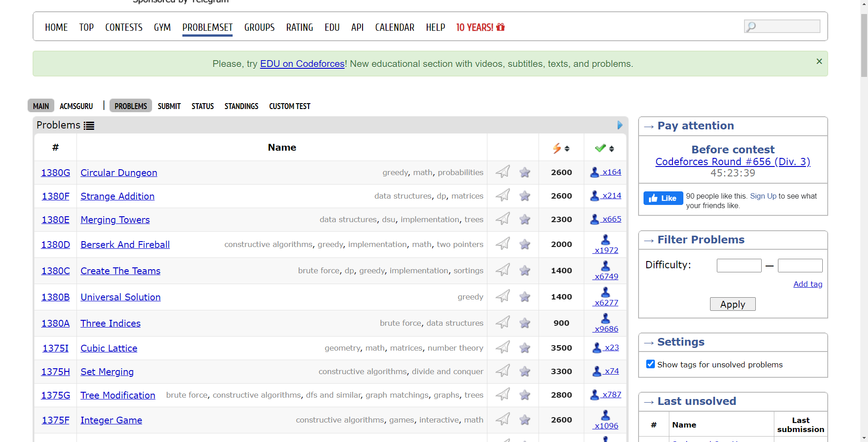This screenshot has width=868, height=442.
Task: Submit icon for Integer Game row
Action: [502, 419]
